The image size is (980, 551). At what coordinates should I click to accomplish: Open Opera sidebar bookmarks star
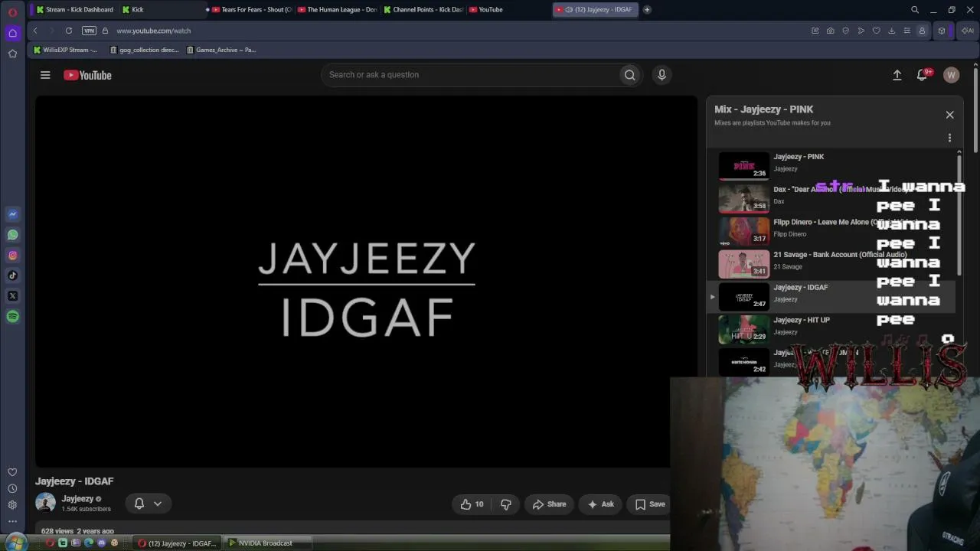pyautogui.click(x=12, y=54)
